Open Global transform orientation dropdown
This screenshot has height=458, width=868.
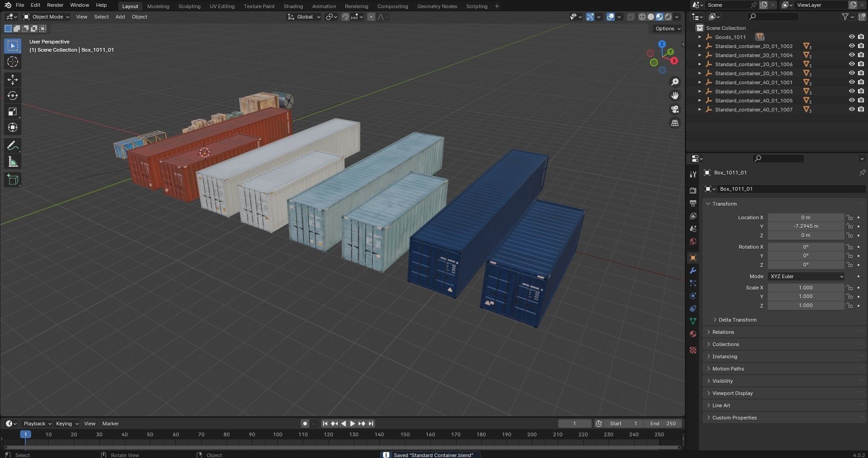coord(304,17)
